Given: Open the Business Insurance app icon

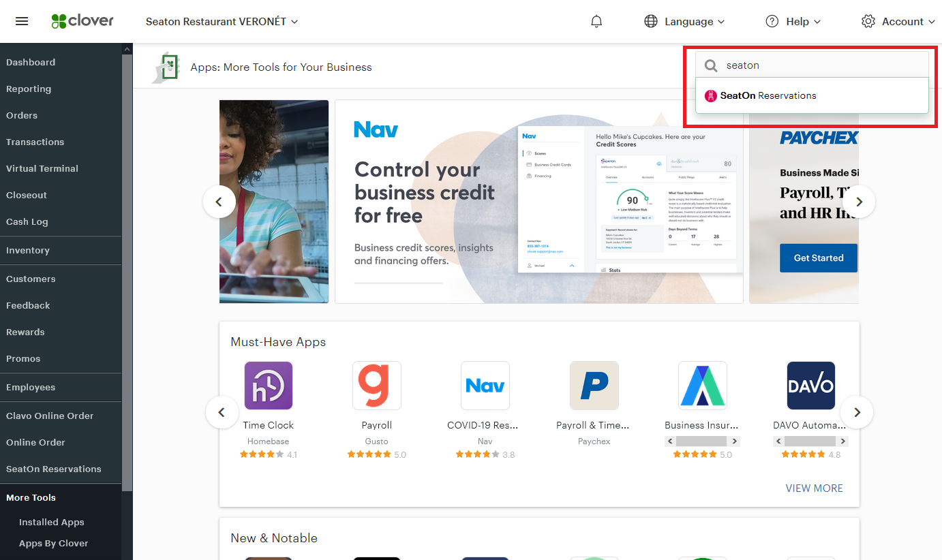Looking at the screenshot, I should [703, 386].
